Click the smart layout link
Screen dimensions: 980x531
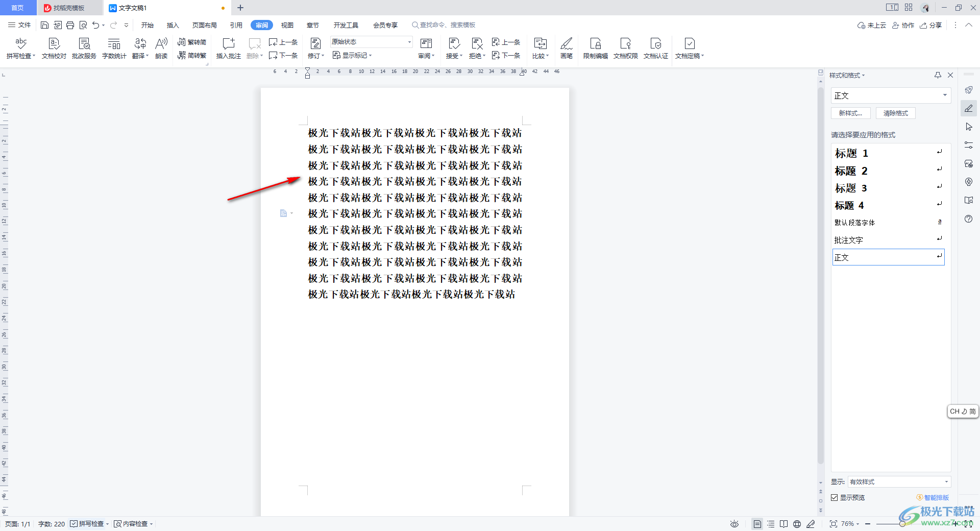point(933,497)
